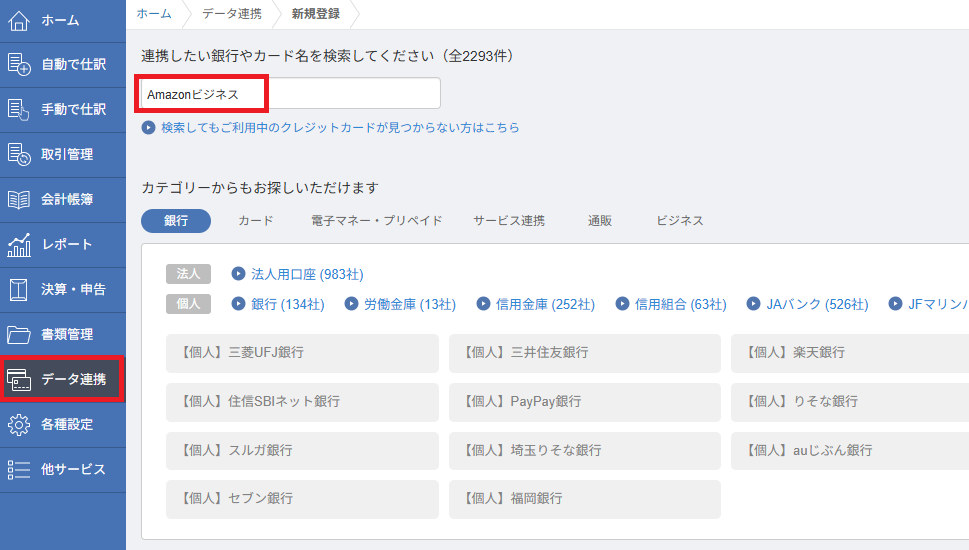Select データ連携 in the sidebar
This screenshot has height=550, width=969.
(x=63, y=380)
